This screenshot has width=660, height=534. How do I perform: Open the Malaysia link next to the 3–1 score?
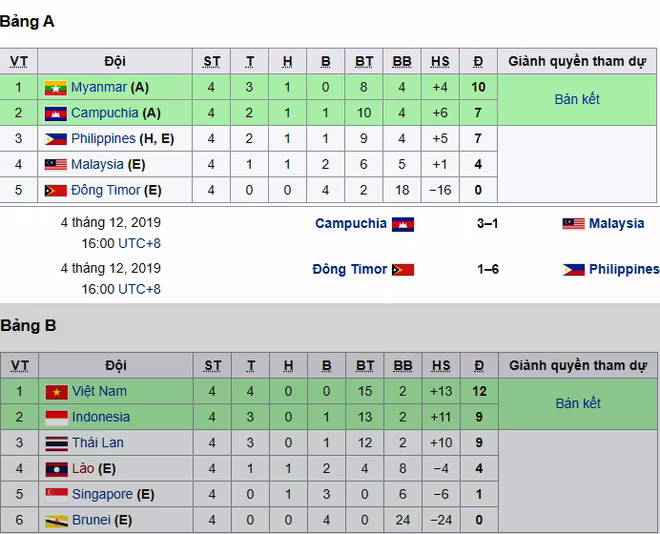point(616,223)
